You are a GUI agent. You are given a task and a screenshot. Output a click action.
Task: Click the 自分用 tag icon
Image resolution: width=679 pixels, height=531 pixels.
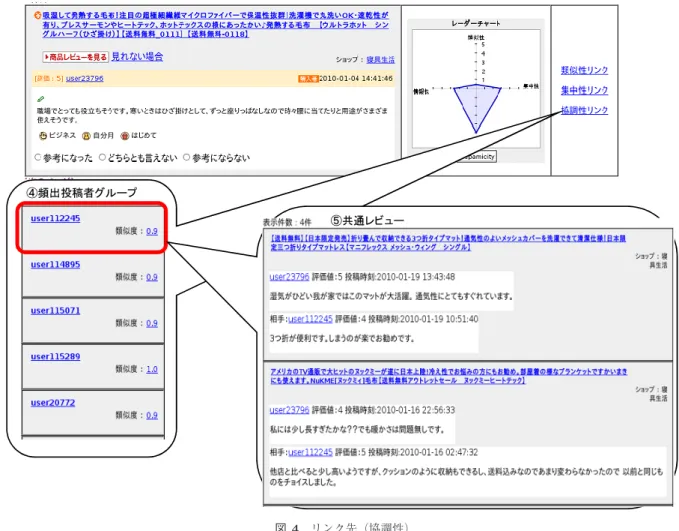pos(86,136)
